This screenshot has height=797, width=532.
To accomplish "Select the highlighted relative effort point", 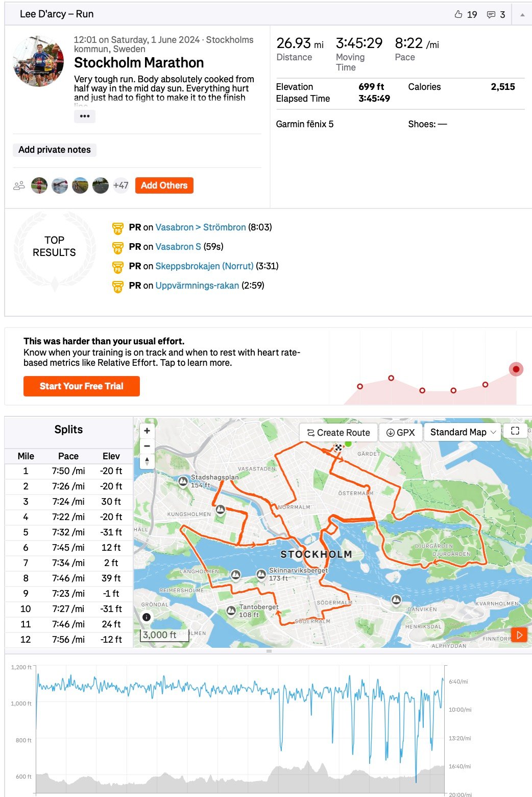I will 516,369.
